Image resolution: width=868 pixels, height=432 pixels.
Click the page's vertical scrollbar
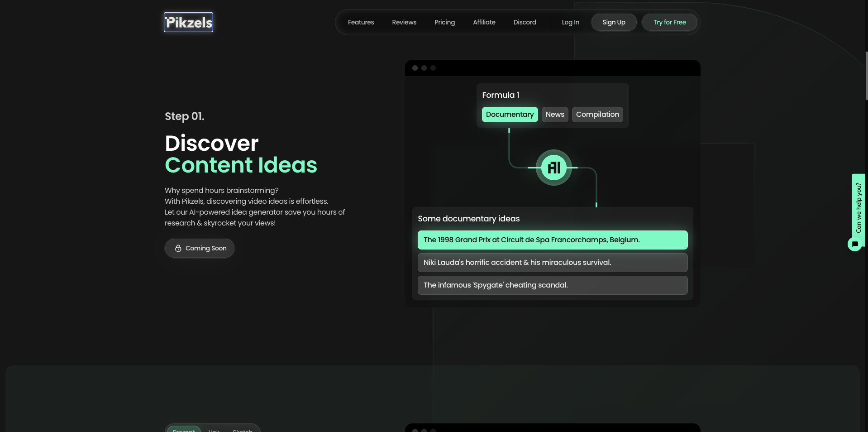[866, 76]
